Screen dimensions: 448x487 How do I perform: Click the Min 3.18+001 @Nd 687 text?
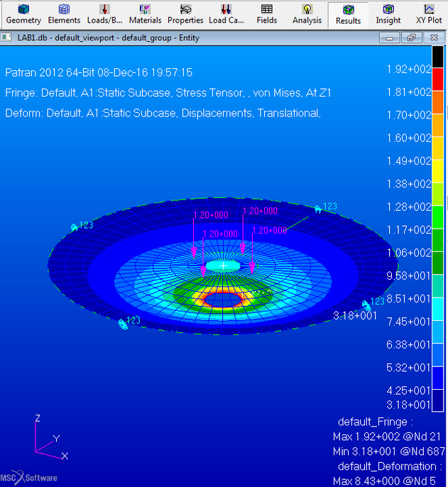[x=389, y=452]
